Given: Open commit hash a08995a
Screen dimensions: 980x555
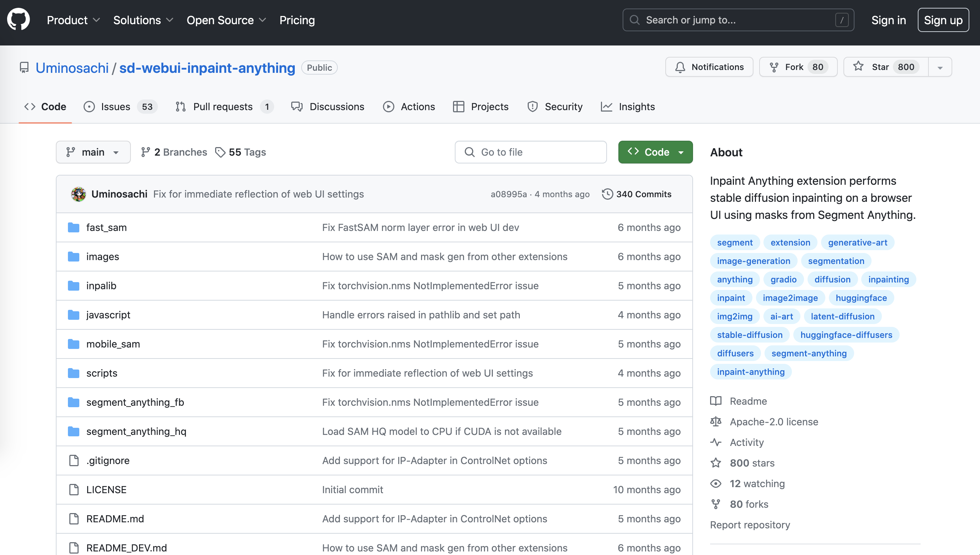Looking at the screenshot, I should 508,194.
